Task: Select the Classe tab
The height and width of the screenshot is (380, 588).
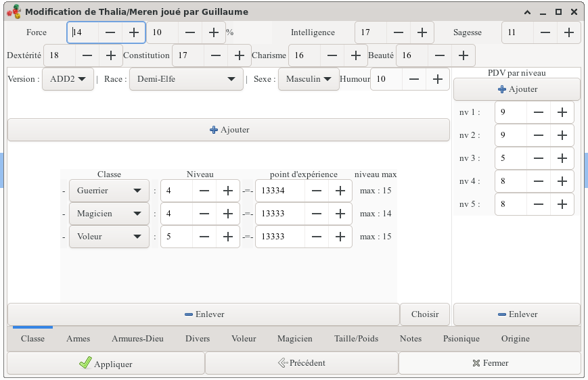Action: click(32, 339)
